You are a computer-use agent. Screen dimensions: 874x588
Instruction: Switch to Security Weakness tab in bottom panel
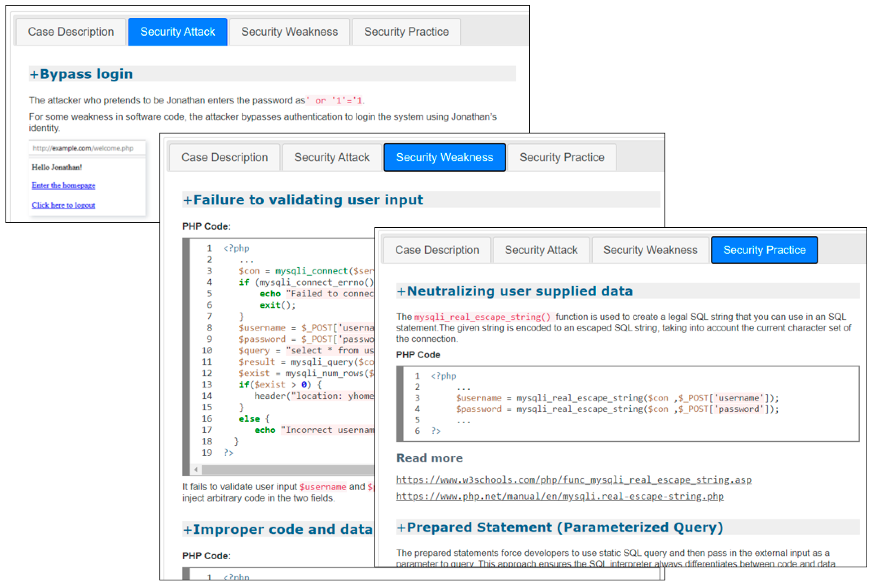(x=650, y=250)
